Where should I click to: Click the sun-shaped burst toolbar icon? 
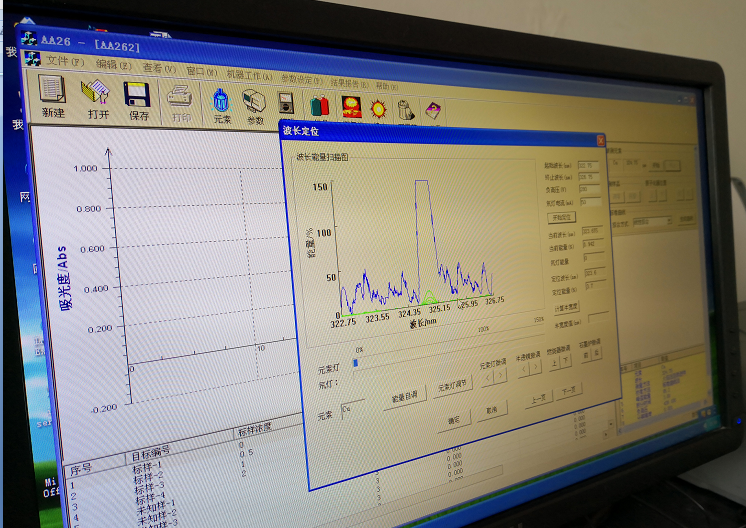[x=378, y=109]
